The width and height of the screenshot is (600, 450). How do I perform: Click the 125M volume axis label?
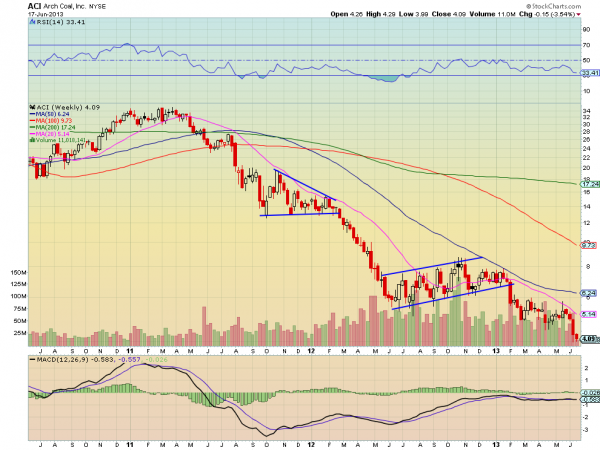(18, 284)
